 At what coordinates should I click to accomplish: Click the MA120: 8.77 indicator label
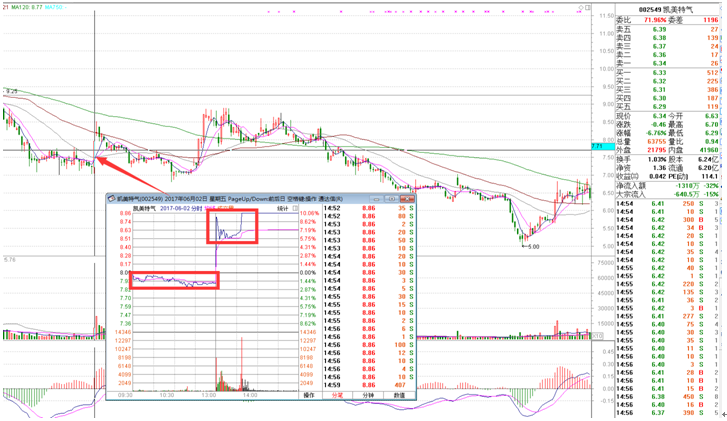click(x=27, y=7)
